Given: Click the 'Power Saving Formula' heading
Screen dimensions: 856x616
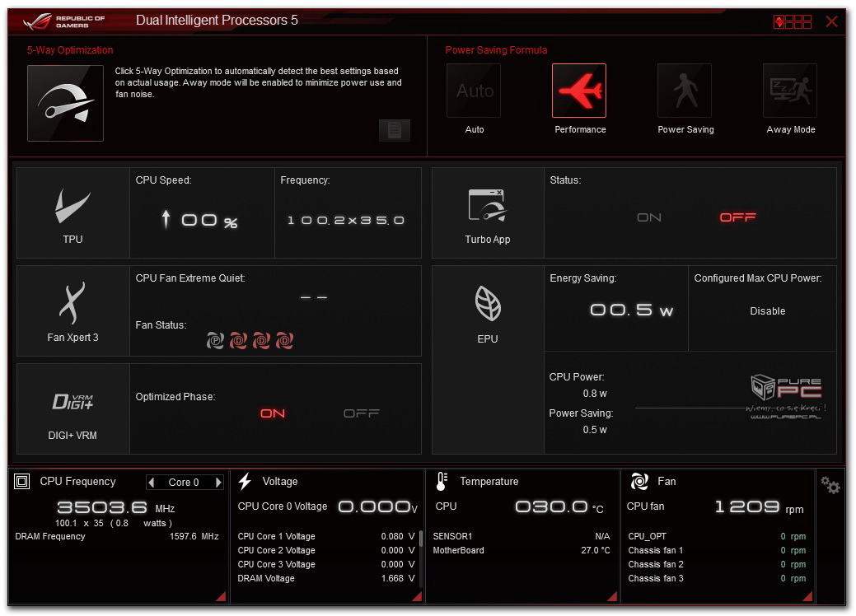Looking at the screenshot, I should 496,50.
